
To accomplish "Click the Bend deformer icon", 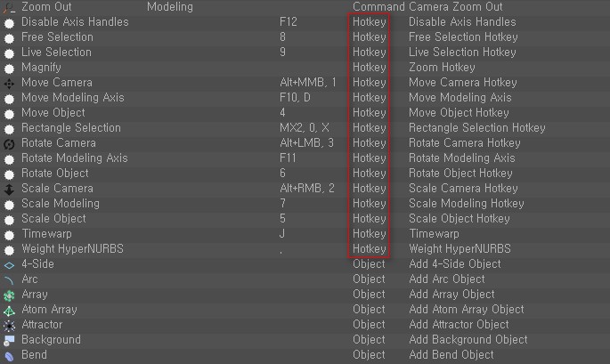I will coord(9,355).
